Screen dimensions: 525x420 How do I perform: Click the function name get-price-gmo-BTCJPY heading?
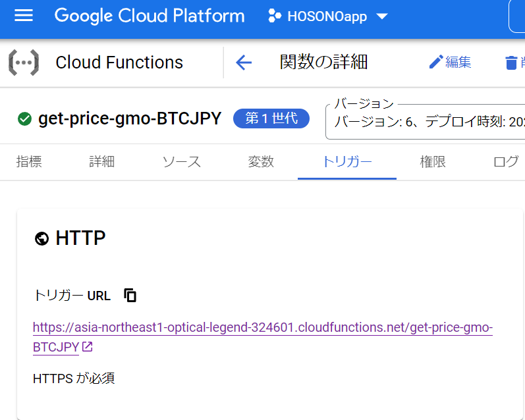click(130, 118)
